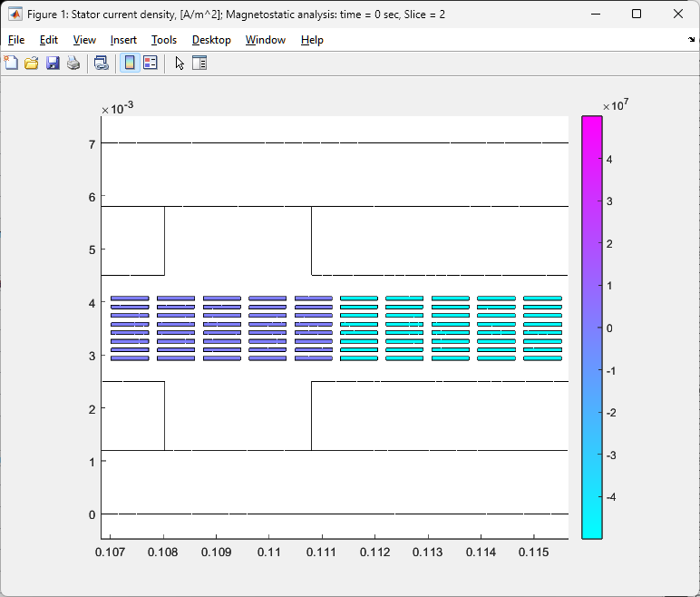Image resolution: width=700 pixels, height=597 pixels.
Task: Click the dock figure arrow at menu bar right
Action: pyautogui.click(x=691, y=40)
